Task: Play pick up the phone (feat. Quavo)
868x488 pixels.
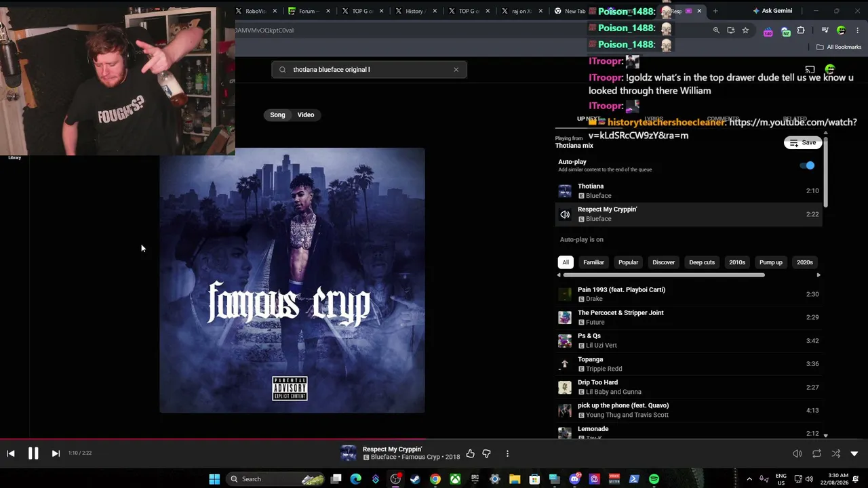Action: [x=688, y=410]
